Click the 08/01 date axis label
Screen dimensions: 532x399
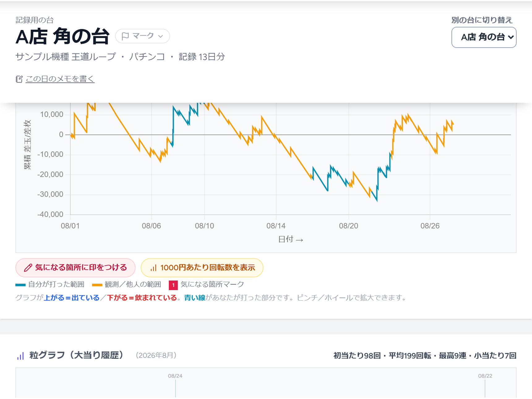[x=70, y=226]
